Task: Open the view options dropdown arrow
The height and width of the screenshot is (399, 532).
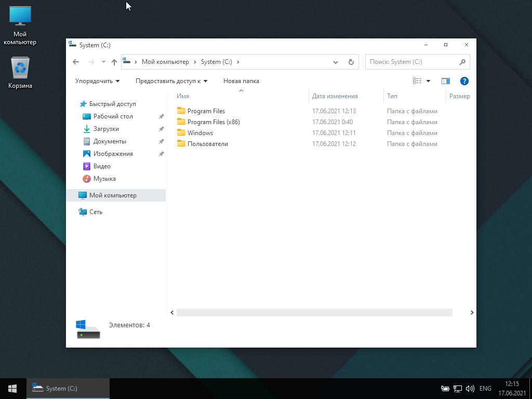Action: coord(429,81)
